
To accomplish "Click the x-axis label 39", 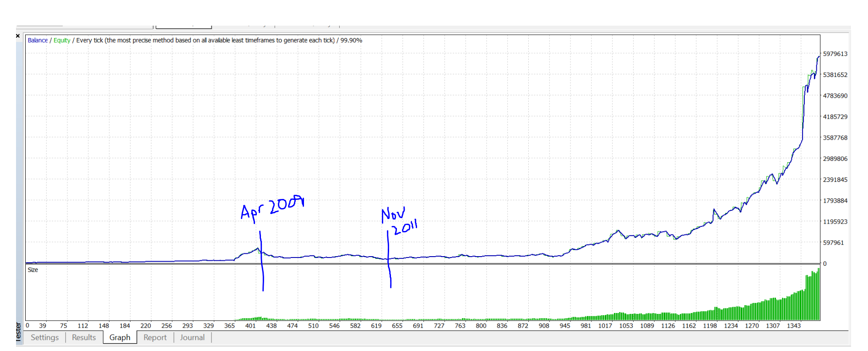I will [43, 326].
